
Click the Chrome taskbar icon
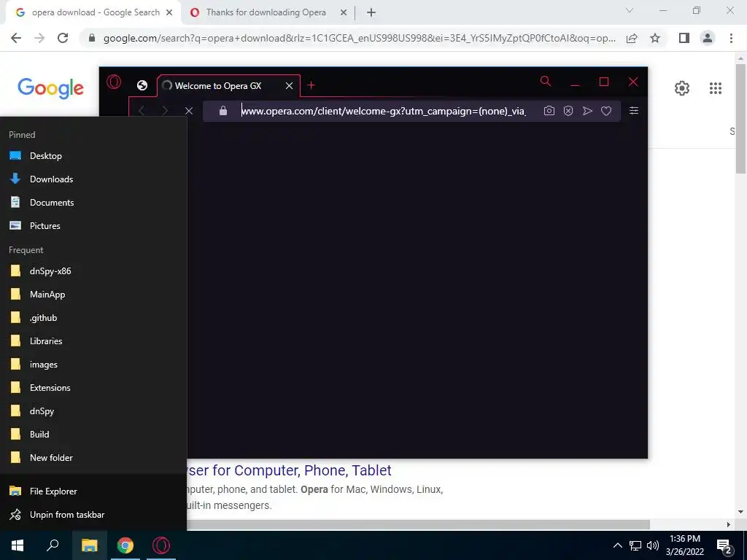(x=125, y=545)
